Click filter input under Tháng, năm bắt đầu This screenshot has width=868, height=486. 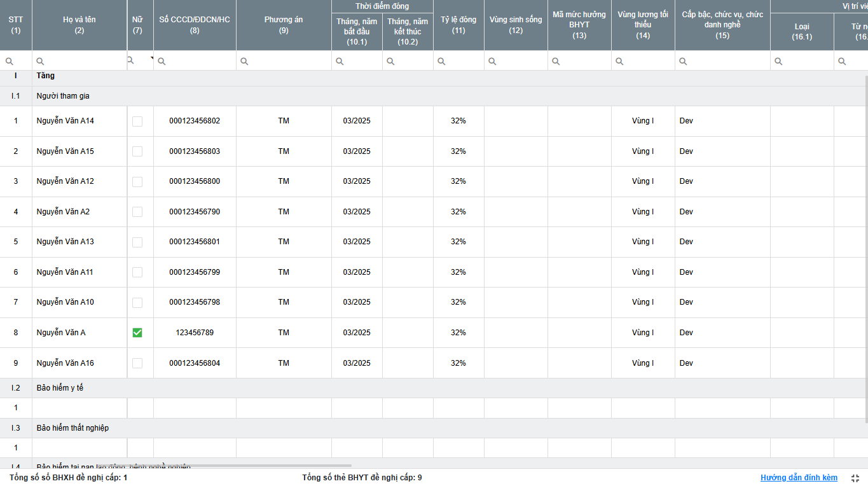click(362, 62)
